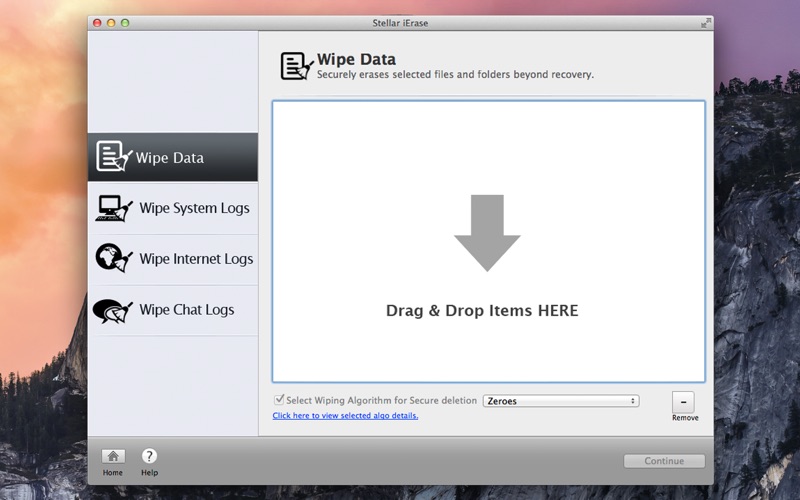Click the Wipe Data heading text
This screenshot has height=500, width=800.
(356, 59)
